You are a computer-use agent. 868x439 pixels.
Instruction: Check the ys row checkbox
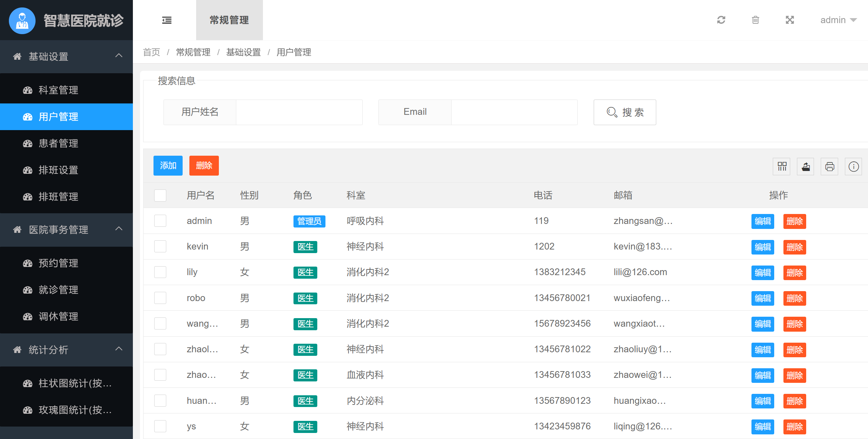[160, 426]
